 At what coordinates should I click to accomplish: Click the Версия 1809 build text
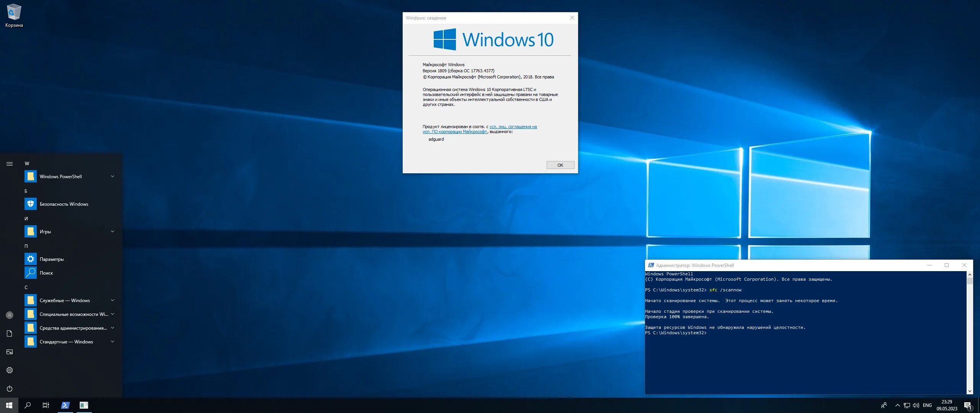(x=458, y=71)
